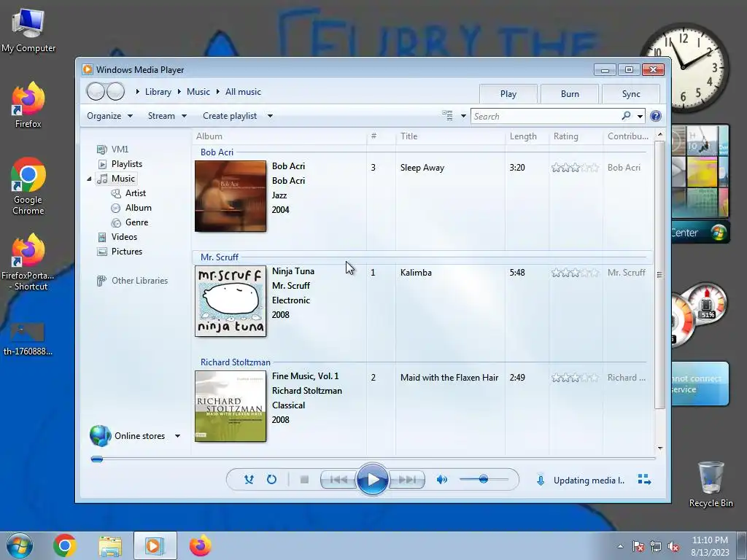This screenshot has height=560, width=747.
Task: Launch Chrome from the taskbar
Action: tap(65, 545)
